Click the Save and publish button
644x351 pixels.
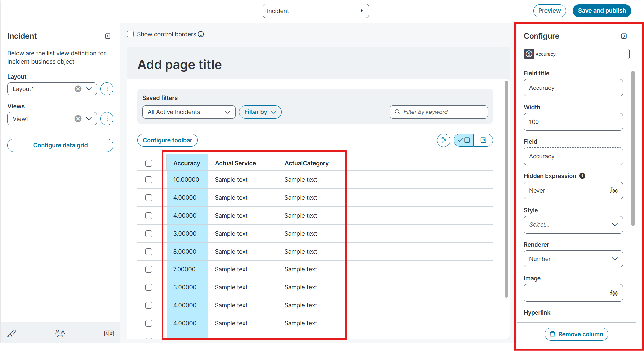pos(602,11)
